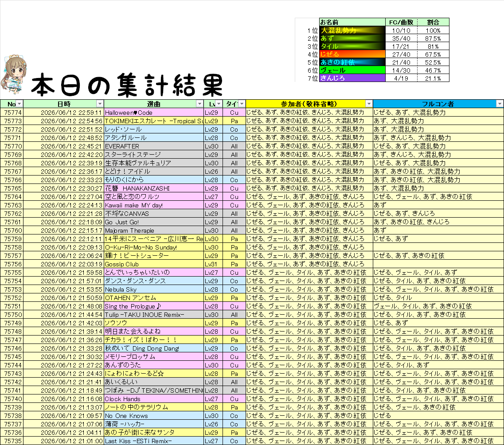
Task: Select the song cell ソウソウ
Action: coord(154,323)
